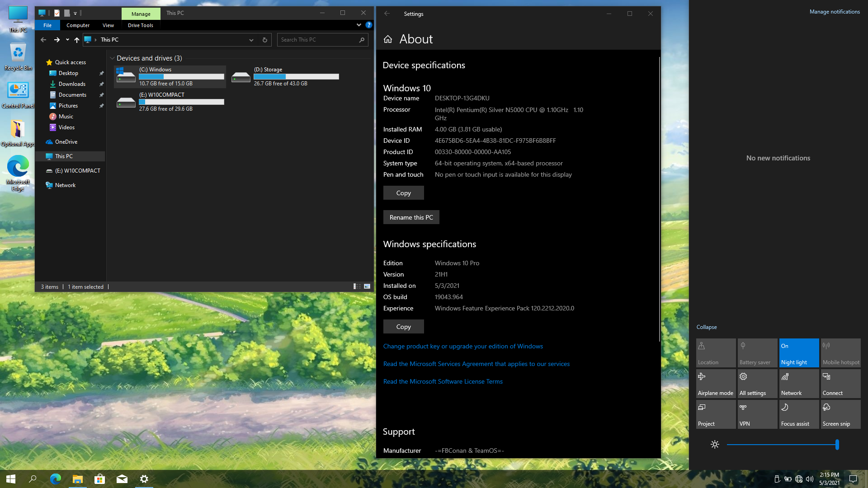
Task: Open the Quick Access Toolbar customize dropdown
Action: pos(75,13)
